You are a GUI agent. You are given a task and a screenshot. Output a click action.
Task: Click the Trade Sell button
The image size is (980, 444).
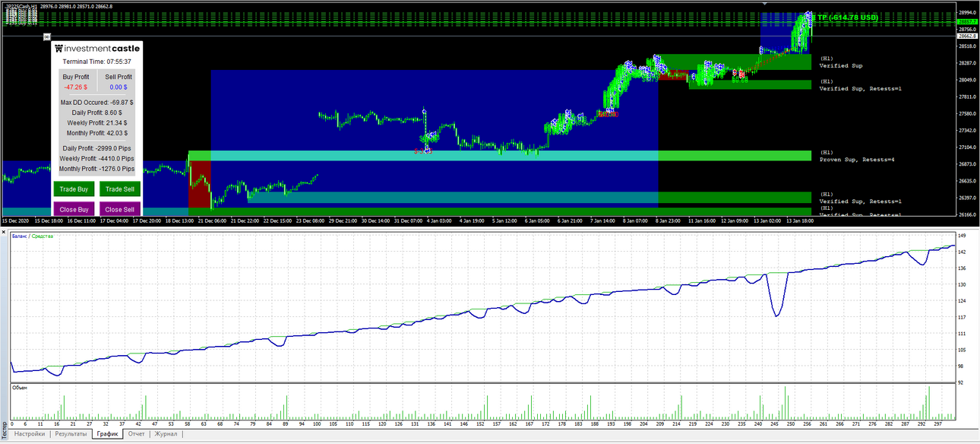[x=120, y=189]
